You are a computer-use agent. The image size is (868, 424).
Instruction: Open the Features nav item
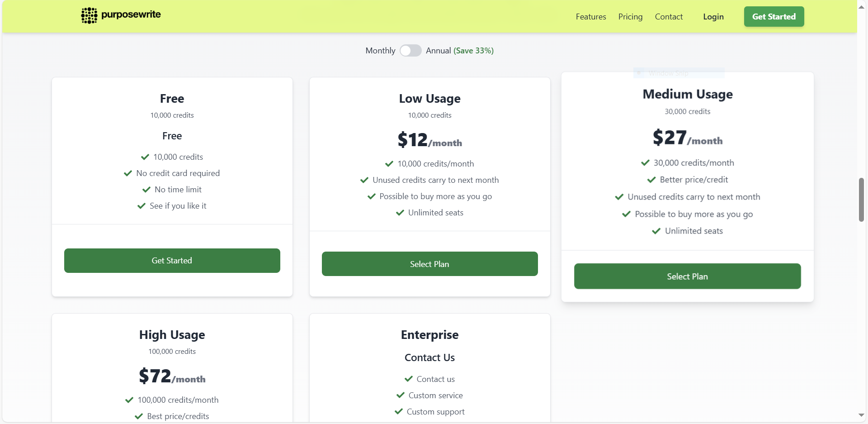coord(590,17)
